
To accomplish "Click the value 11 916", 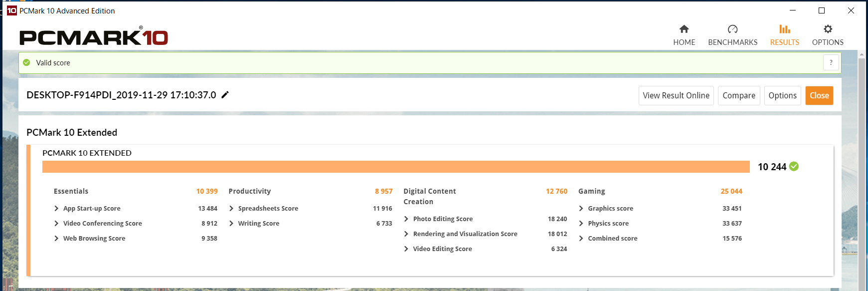I will tap(382, 209).
